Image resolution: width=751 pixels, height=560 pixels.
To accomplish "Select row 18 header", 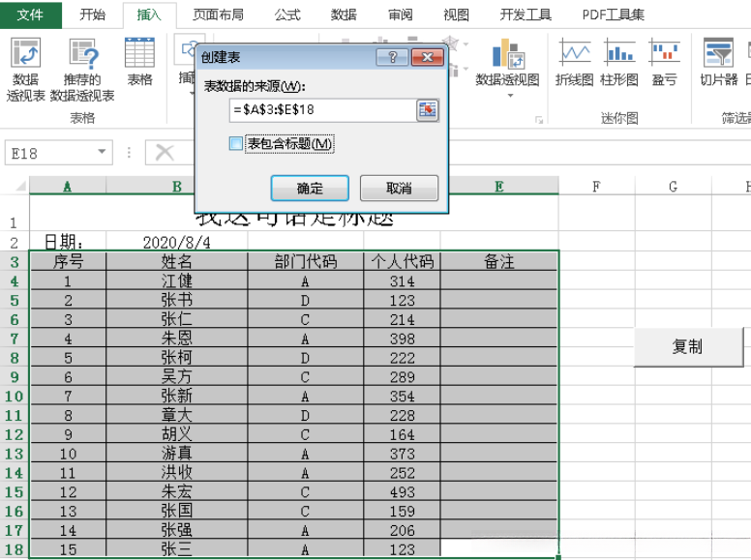I will 15,549.
